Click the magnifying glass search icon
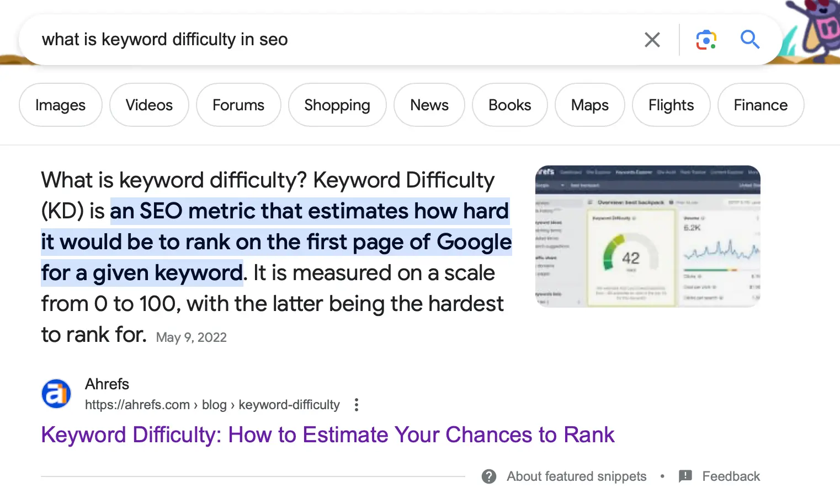The image size is (840, 504). coord(749,40)
